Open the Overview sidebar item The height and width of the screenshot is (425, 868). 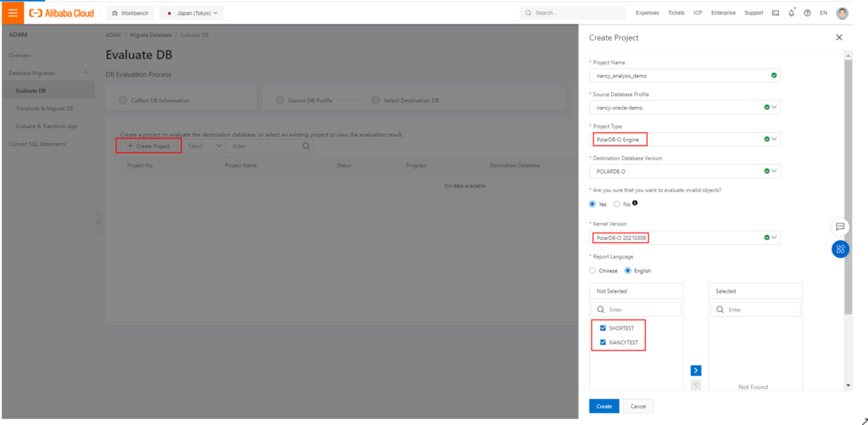point(20,56)
